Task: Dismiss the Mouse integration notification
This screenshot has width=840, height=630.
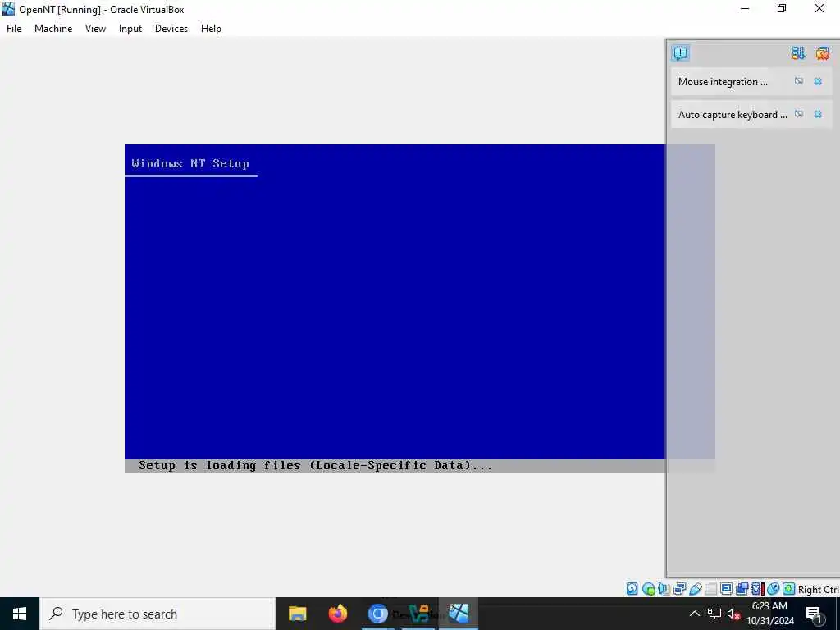Action: [x=818, y=81]
